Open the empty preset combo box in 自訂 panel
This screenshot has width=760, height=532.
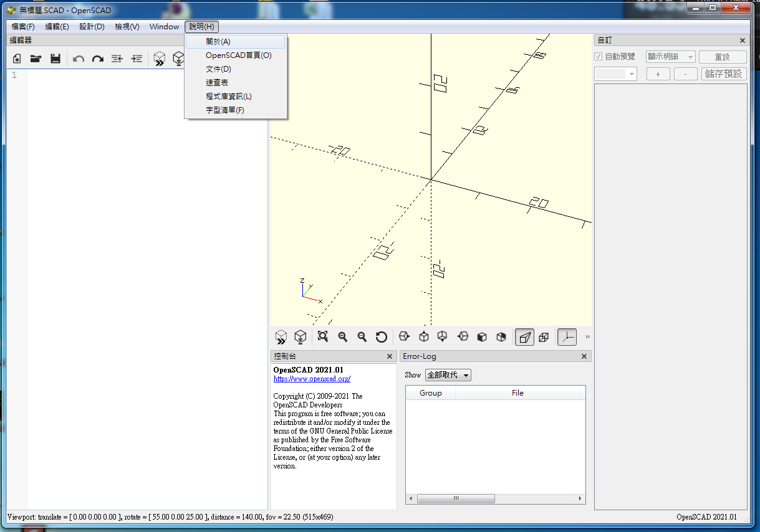pos(615,74)
